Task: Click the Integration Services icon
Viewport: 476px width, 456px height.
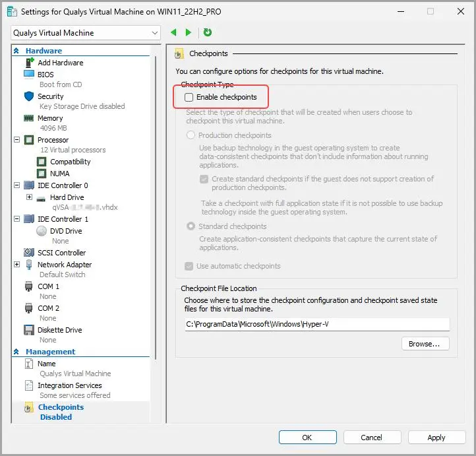Action: (28, 385)
